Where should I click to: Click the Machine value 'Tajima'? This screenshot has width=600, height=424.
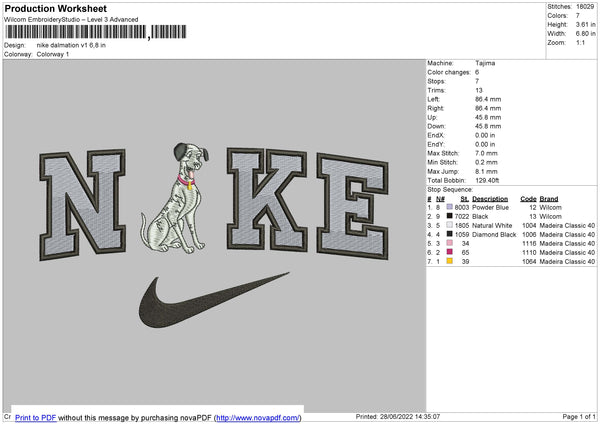click(485, 63)
